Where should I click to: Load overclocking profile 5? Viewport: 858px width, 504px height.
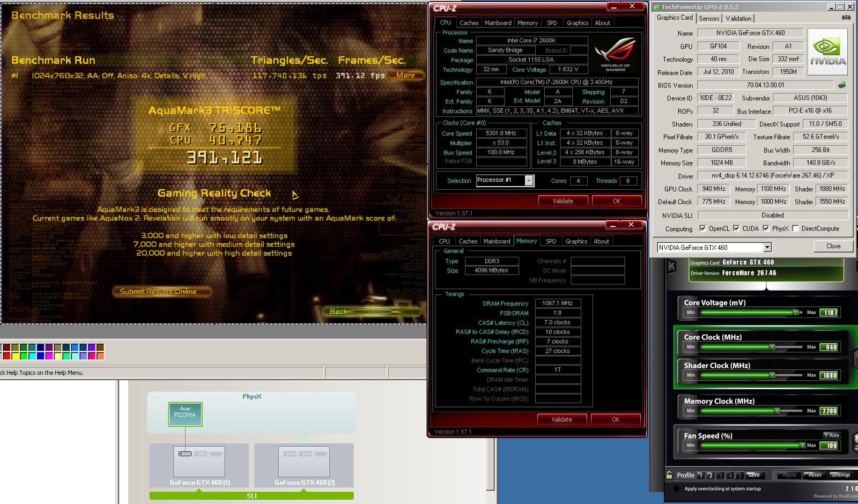tap(739, 475)
